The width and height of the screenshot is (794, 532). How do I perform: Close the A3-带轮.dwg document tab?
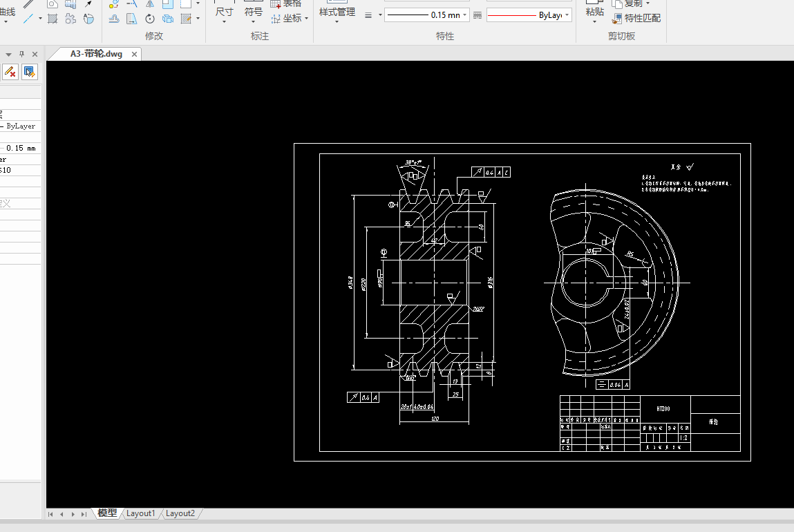pos(134,54)
